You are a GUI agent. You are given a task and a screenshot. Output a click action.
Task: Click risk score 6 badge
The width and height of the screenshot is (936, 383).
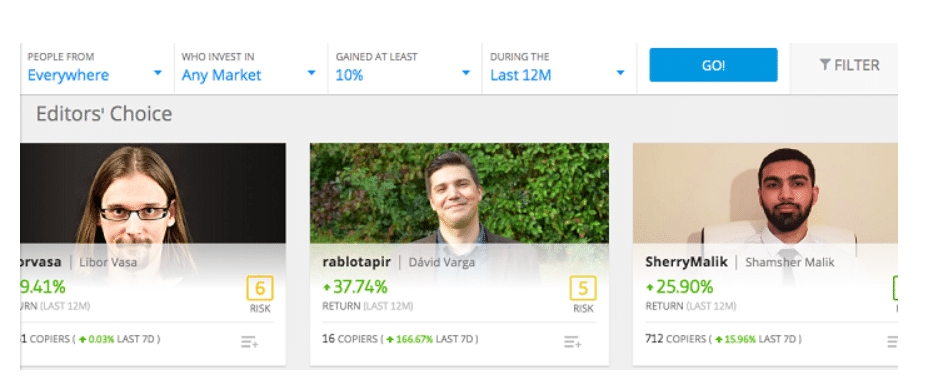(x=260, y=289)
